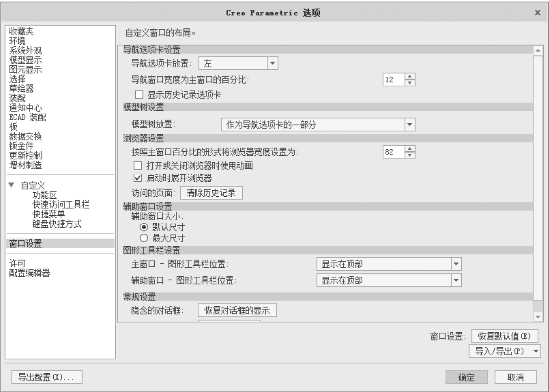Screen dimensions: 549x392
Task: Open 选择 category
Action: (x=17, y=79)
